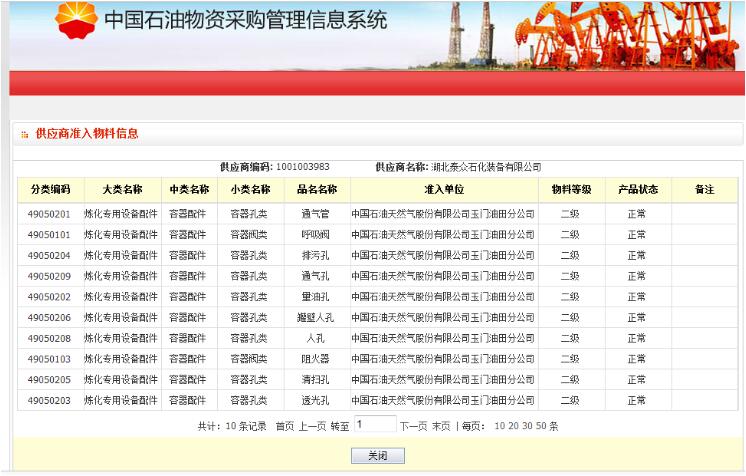The height and width of the screenshot is (476, 746).
Task: Click the 中国石油物资采购管理信息系统 header title
Action: pos(245,20)
